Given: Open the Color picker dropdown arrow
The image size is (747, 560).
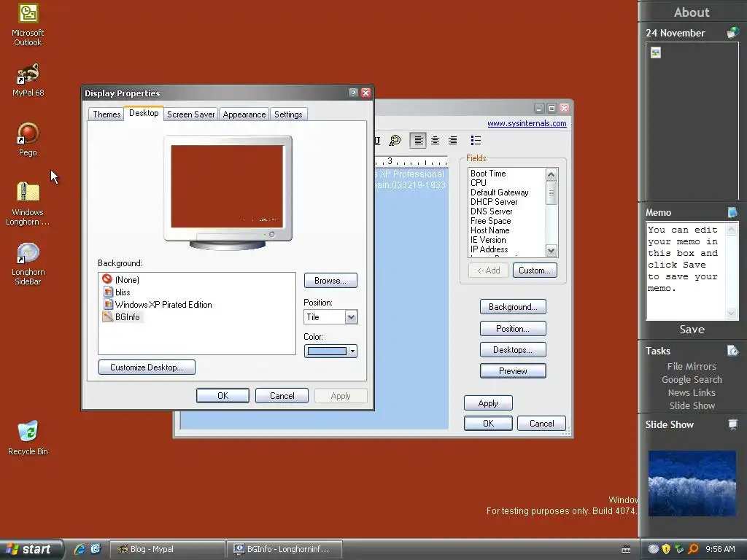Looking at the screenshot, I should point(352,351).
